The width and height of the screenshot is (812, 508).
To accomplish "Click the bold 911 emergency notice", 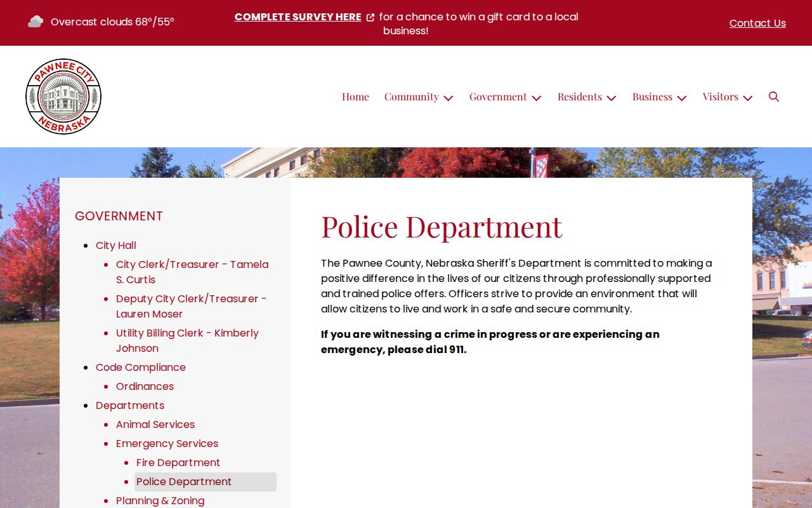I will (490, 342).
